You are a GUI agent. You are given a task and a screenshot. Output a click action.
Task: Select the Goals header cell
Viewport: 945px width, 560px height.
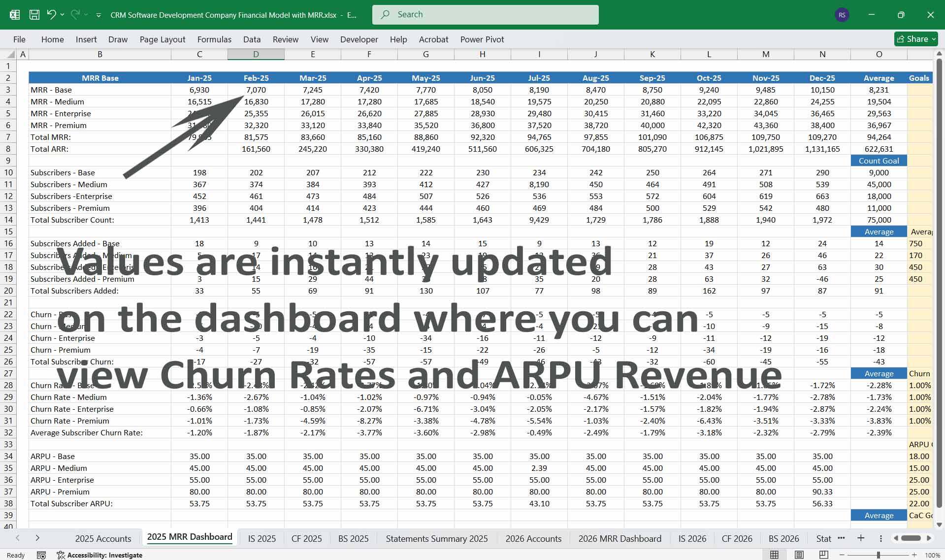point(919,78)
